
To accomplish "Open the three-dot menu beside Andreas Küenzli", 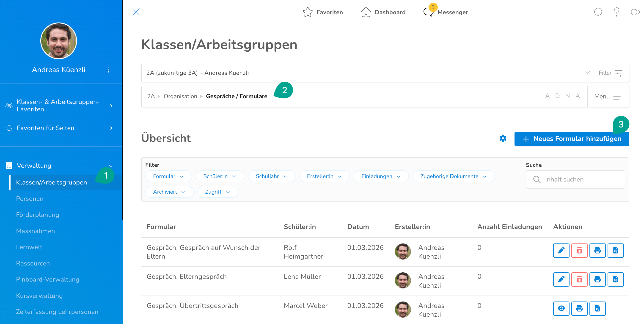I will click(108, 70).
